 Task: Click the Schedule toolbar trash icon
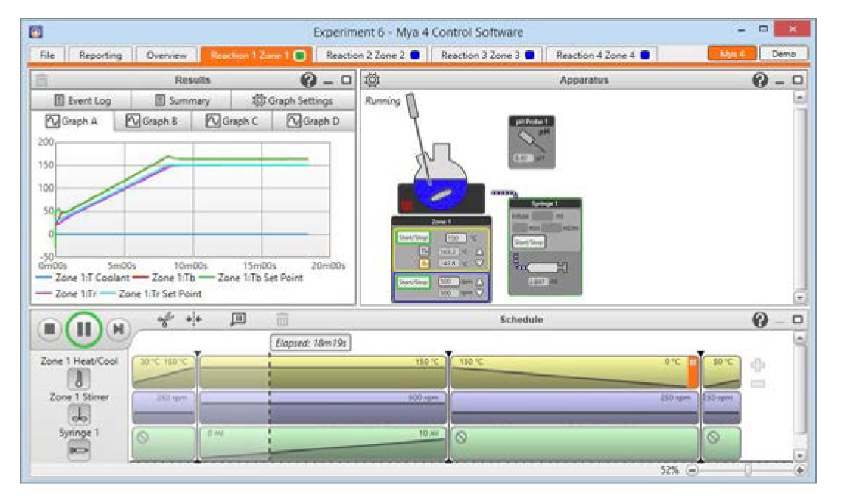tap(282, 320)
